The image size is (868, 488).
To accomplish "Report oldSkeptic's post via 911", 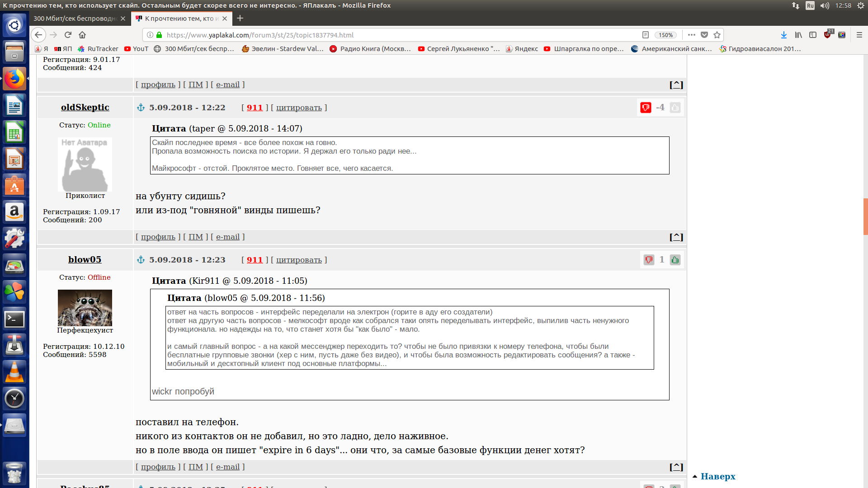I will pos(255,108).
